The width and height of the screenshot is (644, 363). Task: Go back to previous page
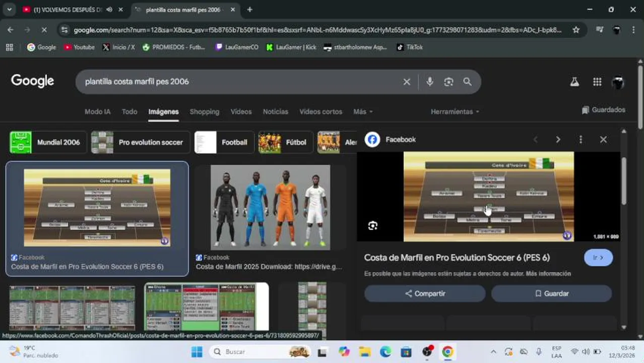(x=11, y=30)
